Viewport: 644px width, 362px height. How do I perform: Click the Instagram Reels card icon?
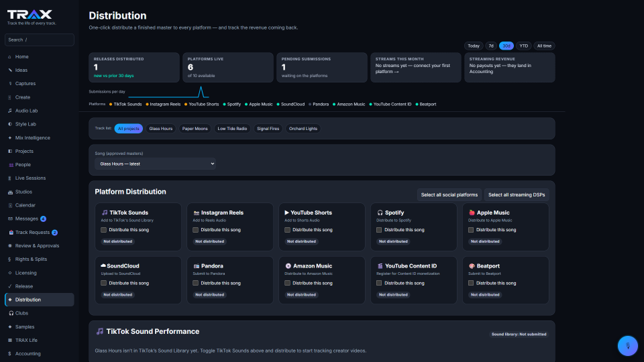(197, 213)
